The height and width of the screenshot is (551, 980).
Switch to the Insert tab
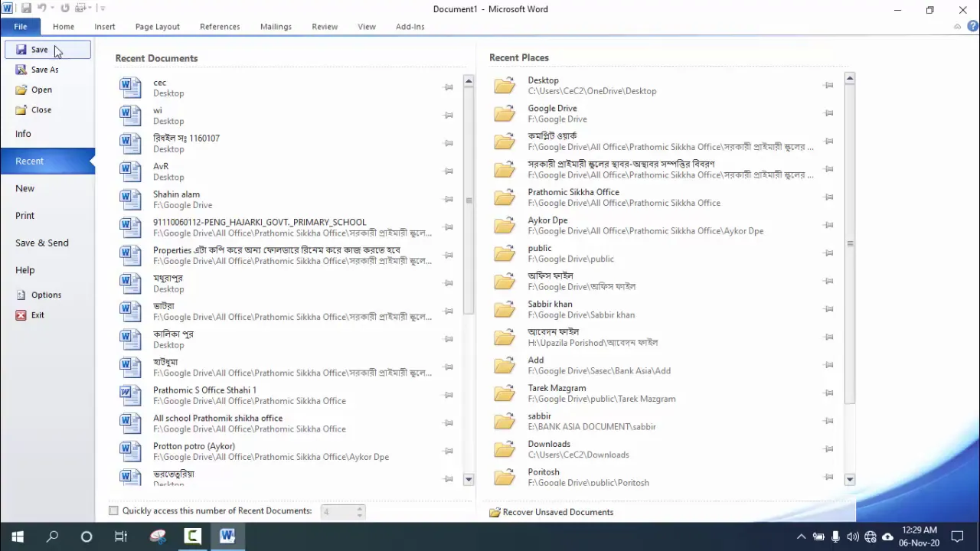[105, 26]
